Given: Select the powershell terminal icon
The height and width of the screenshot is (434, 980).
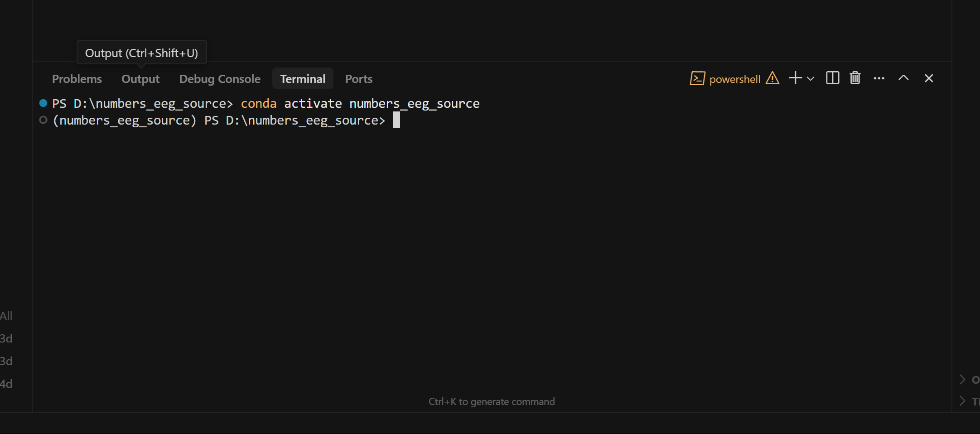Looking at the screenshot, I should tap(697, 78).
